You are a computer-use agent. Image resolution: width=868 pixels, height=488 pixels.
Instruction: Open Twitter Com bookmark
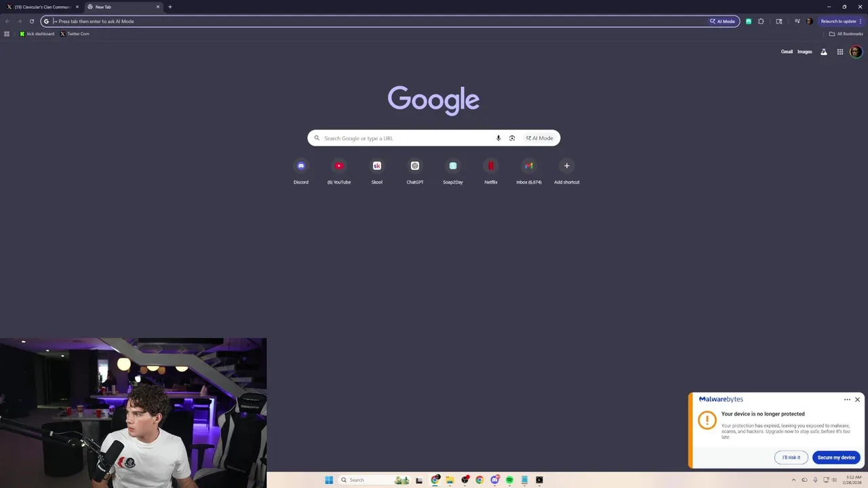tap(75, 34)
